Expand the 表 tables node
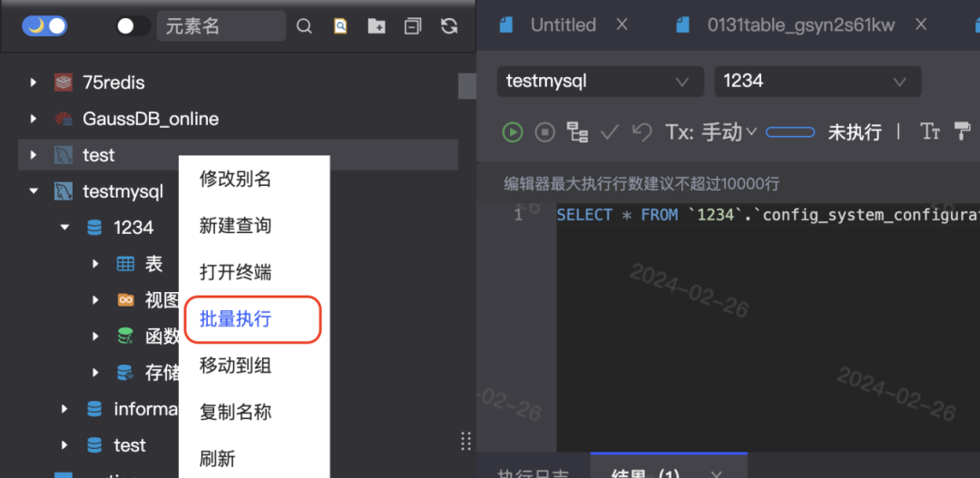This screenshot has height=478, width=980. pos(95,264)
